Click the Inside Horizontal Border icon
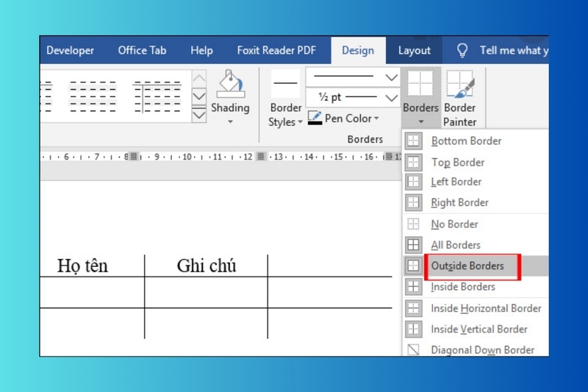The image size is (588, 392). coord(413,308)
